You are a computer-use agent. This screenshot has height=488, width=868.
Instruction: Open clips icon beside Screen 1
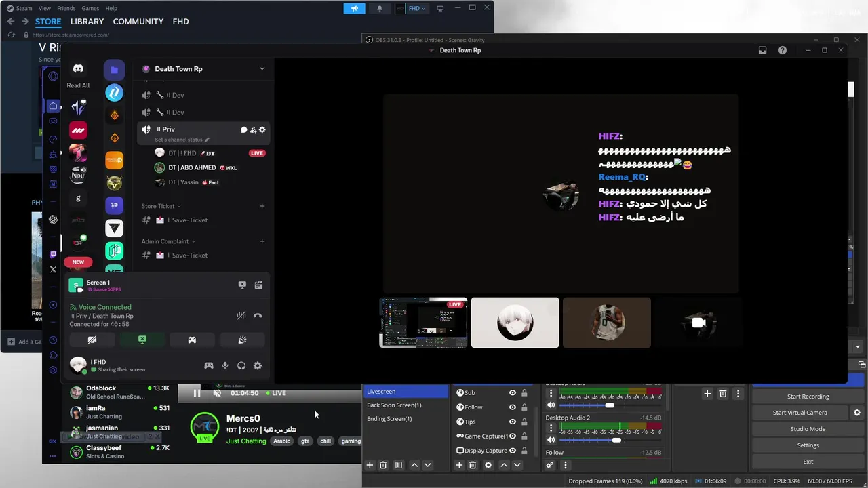tap(258, 285)
